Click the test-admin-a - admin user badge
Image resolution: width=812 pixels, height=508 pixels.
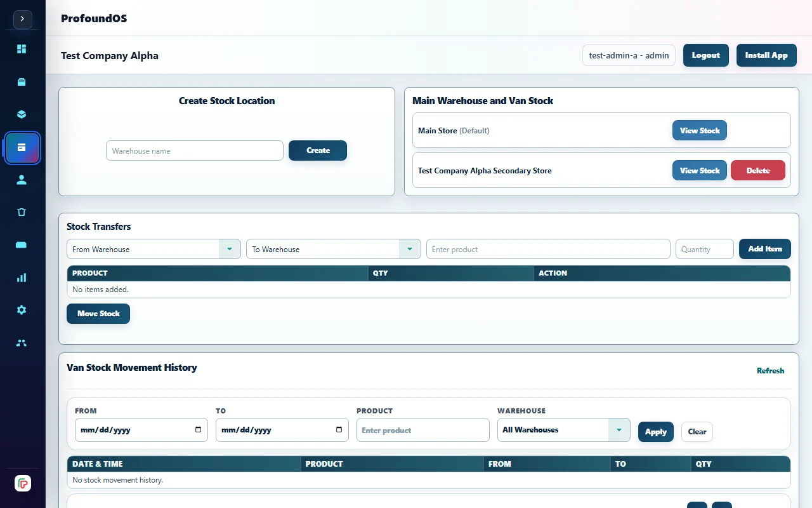(x=629, y=55)
